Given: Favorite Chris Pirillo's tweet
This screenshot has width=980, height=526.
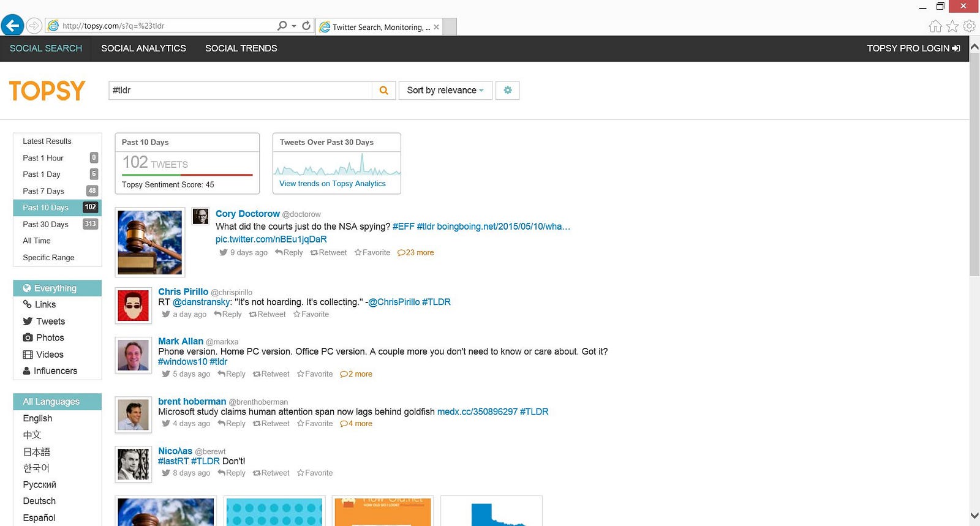Looking at the screenshot, I should coord(311,314).
